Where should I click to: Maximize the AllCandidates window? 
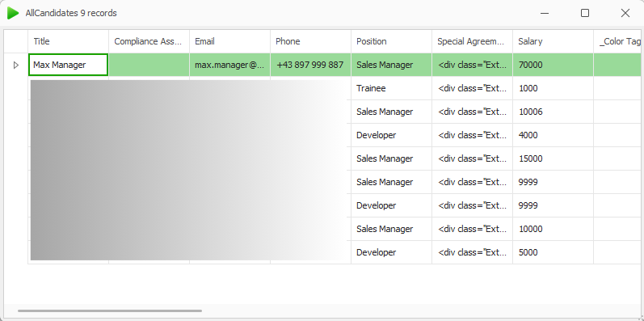pyautogui.click(x=585, y=13)
